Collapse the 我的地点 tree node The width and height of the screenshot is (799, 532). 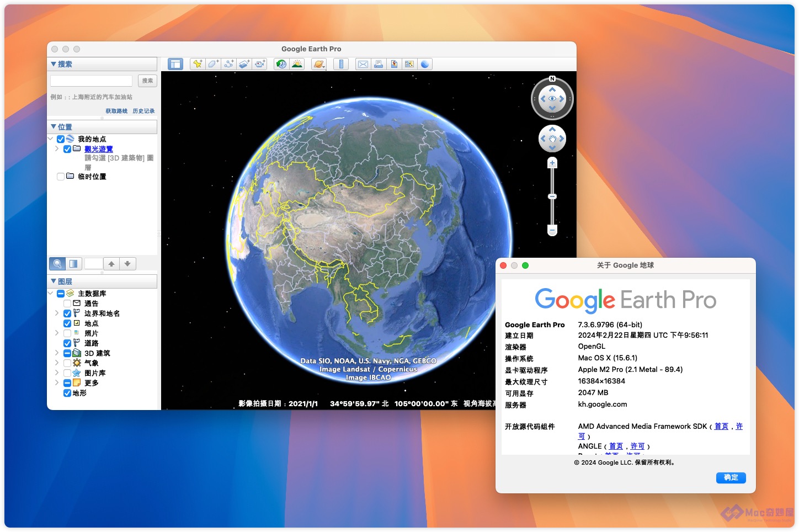coord(51,139)
